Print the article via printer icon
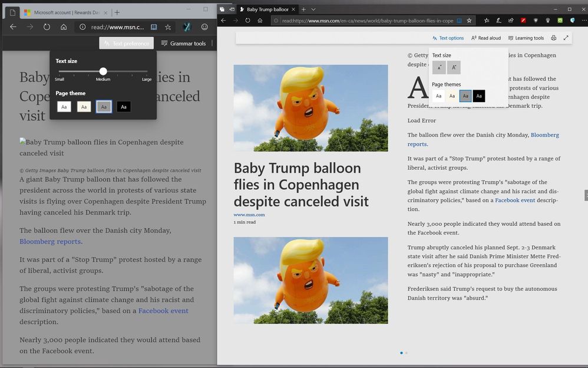 click(553, 38)
